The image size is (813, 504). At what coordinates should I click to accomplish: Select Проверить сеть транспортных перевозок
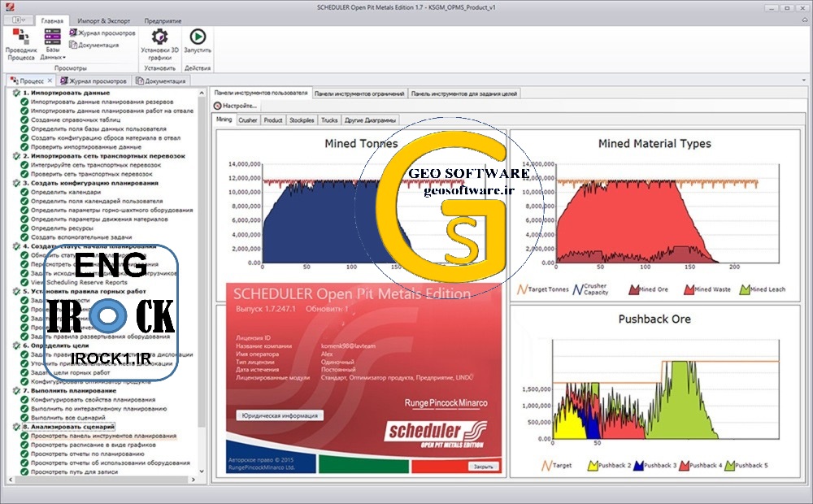click(x=92, y=174)
